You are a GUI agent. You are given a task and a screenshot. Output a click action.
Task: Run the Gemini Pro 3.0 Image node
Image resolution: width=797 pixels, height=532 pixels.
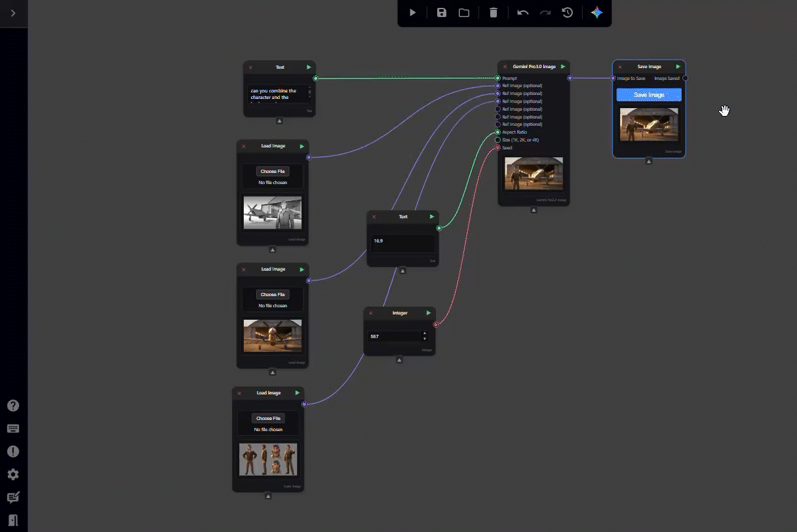point(563,67)
